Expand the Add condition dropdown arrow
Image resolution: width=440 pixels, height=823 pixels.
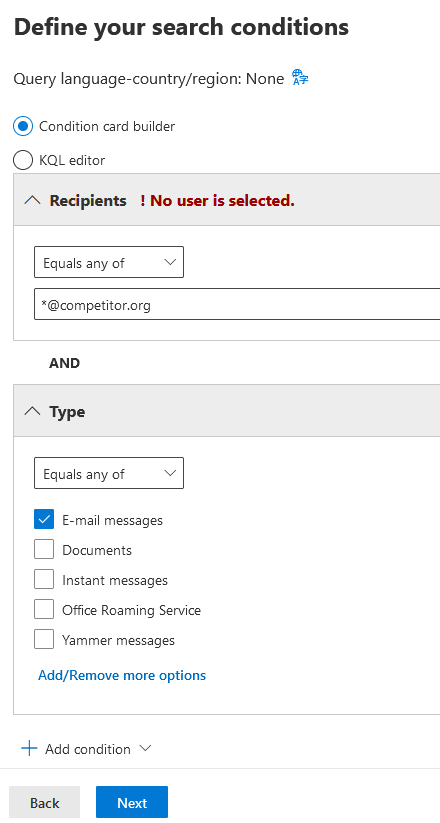point(145,748)
